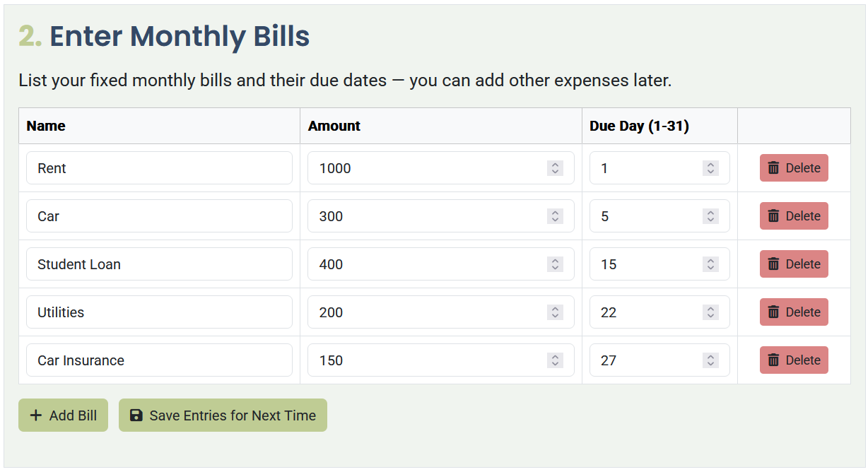Click the plus icon on Add Bill
The height and width of the screenshot is (472, 868).
tap(36, 415)
